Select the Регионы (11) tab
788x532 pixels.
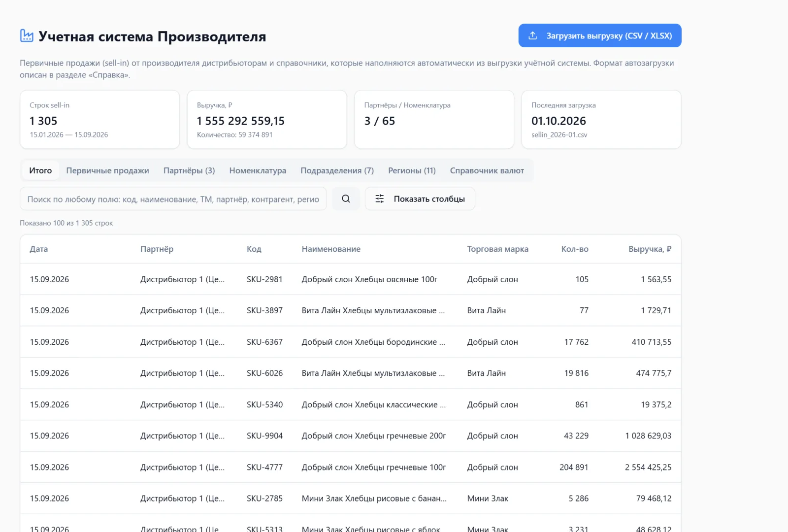[412, 170]
